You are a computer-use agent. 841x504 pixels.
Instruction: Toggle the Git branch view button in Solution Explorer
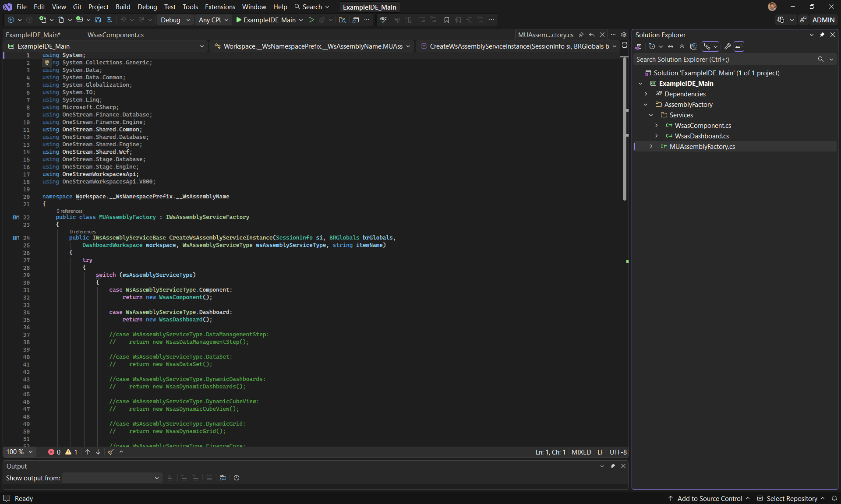710,46
